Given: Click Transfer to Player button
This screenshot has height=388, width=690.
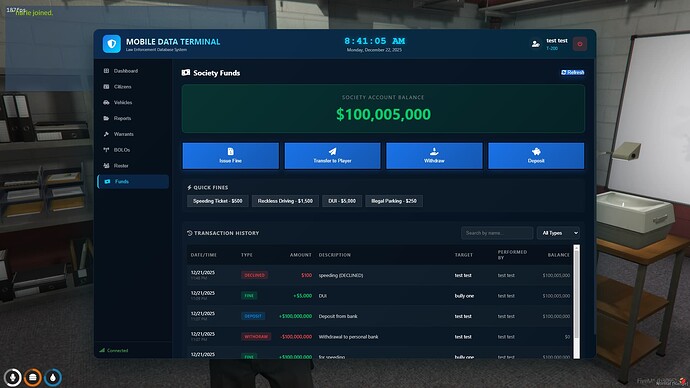Looking at the screenshot, I should click(332, 156).
